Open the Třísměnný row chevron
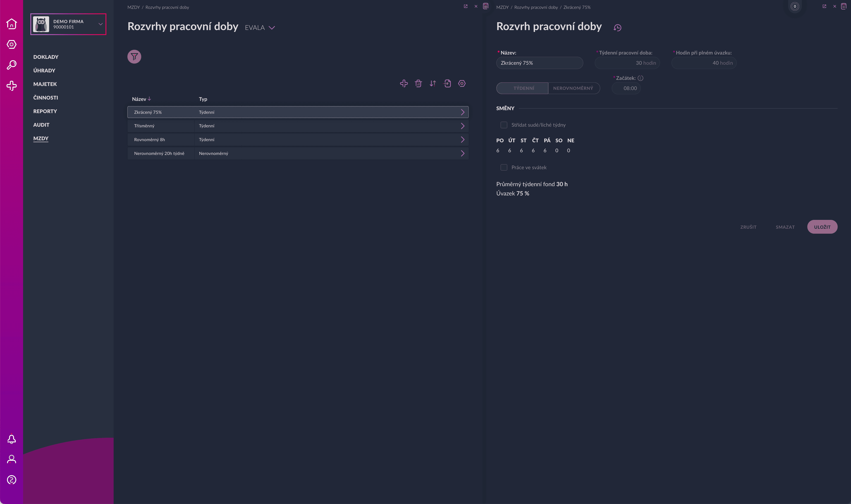This screenshot has width=851, height=504. click(462, 126)
